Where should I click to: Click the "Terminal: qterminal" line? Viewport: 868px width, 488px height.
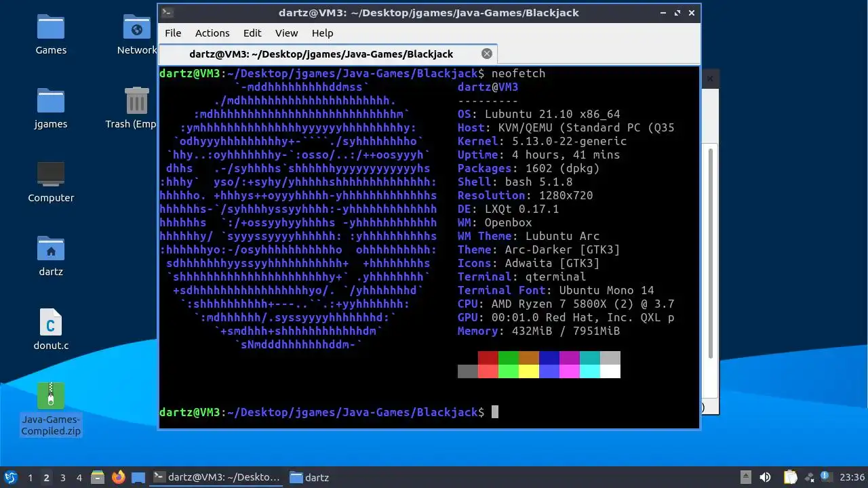[522, 277]
